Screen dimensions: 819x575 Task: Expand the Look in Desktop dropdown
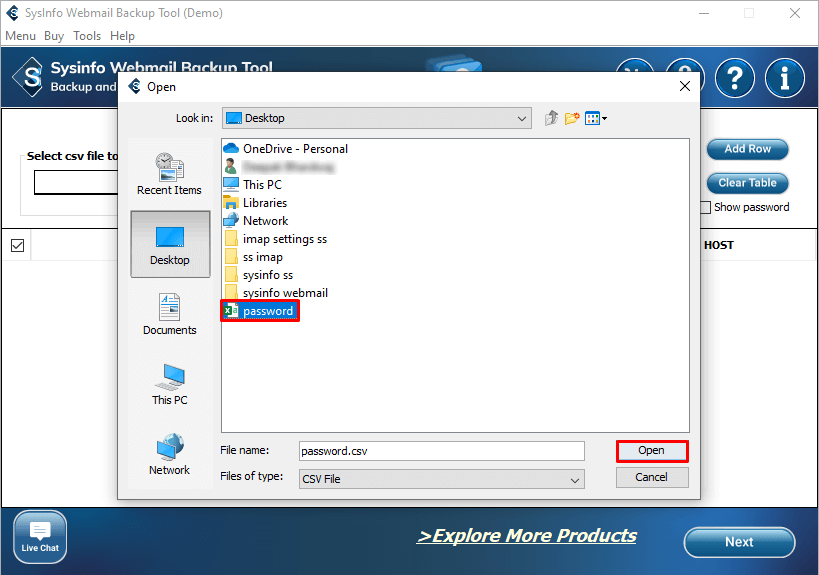[377, 118]
